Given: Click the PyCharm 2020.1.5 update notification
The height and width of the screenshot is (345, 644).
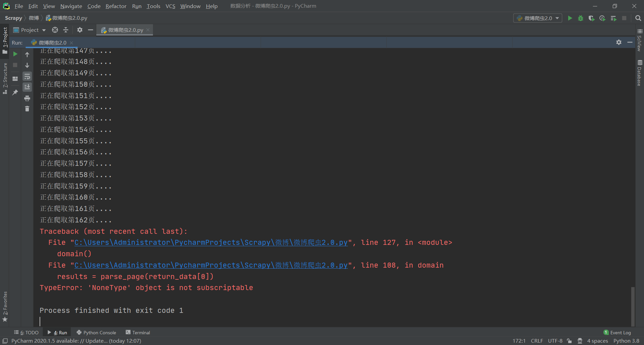Looking at the screenshot, I should tap(76, 341).
